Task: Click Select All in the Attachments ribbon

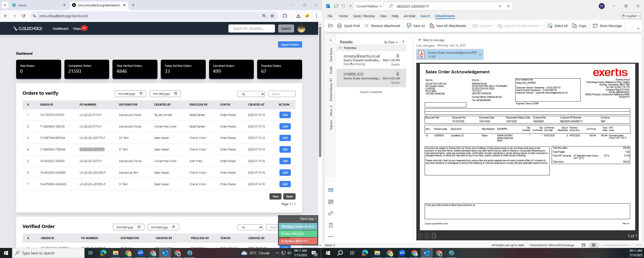Action: [x=557, y=26]
